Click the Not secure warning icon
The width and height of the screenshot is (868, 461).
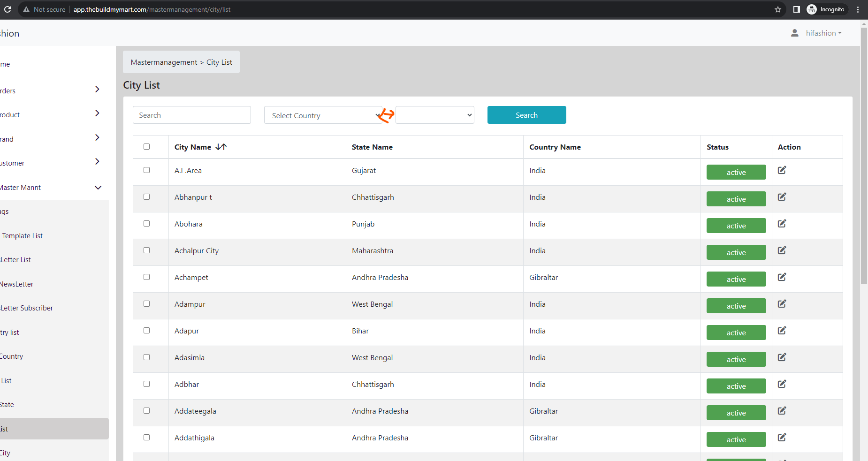tap(26, 9)
